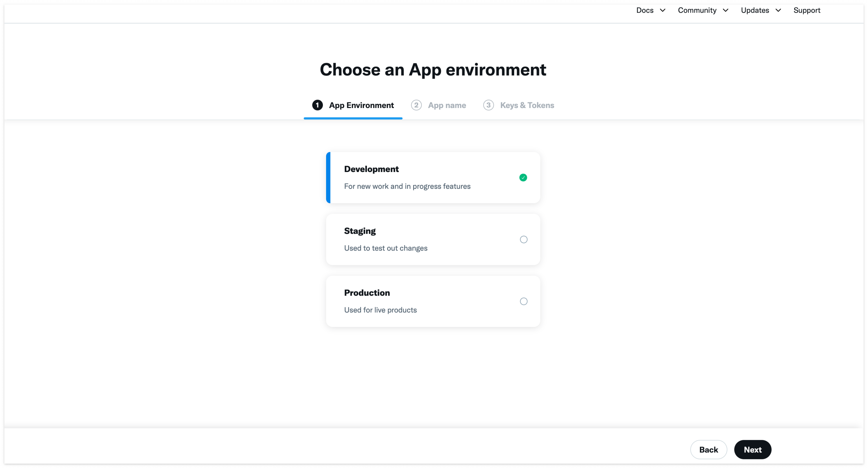Click the Staging card title

coord(360,231)
